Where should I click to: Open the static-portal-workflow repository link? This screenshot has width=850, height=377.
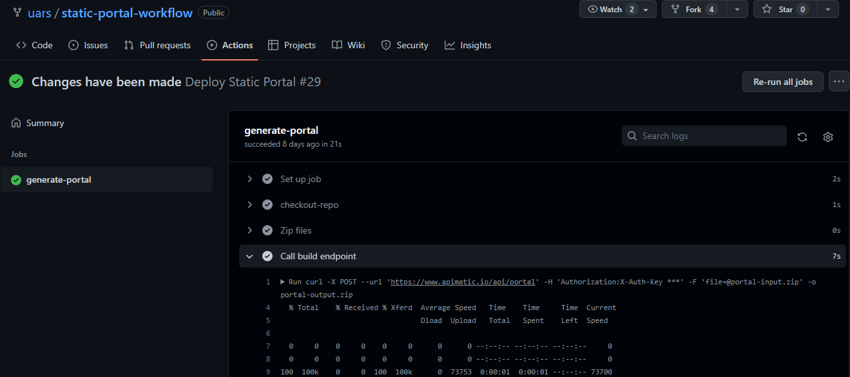click(x=127, y=12)
